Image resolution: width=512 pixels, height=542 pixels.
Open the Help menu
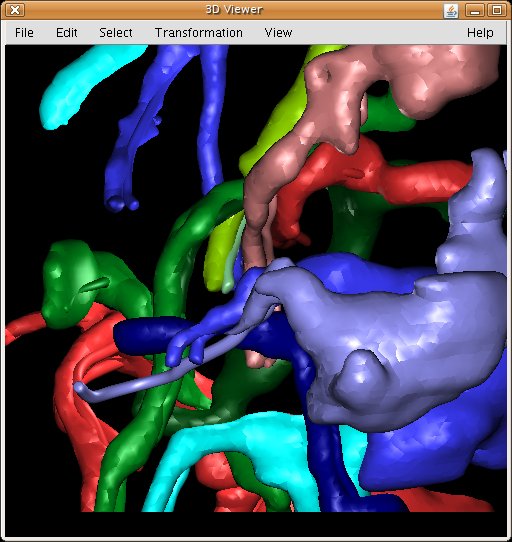[480, 33]
